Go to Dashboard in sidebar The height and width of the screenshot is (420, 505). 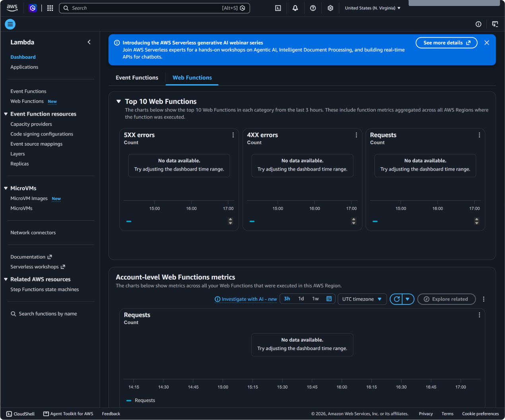[x=23, y=57]
